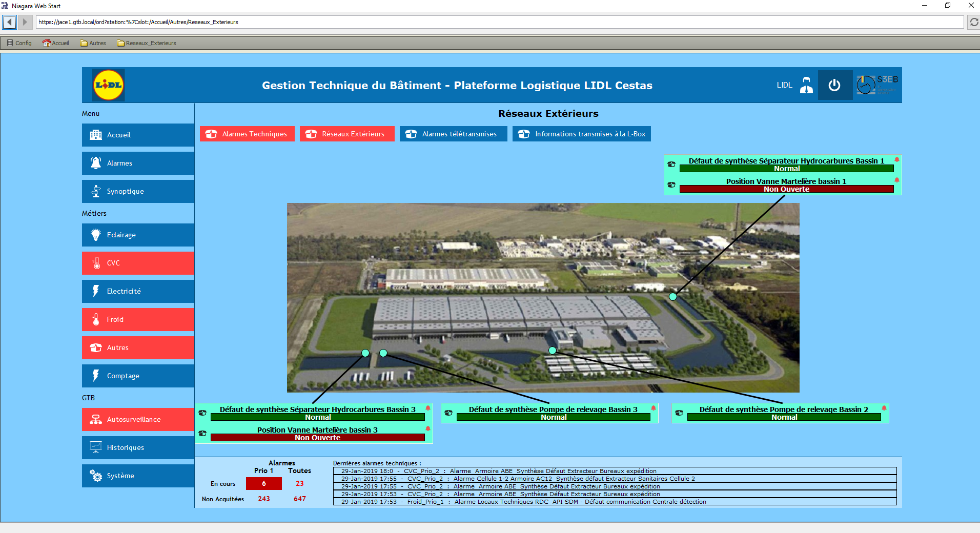The height and width of the screenshot is (533, 980).
Task: Click the building icon in Accueil button
Action: coord(96,135)
